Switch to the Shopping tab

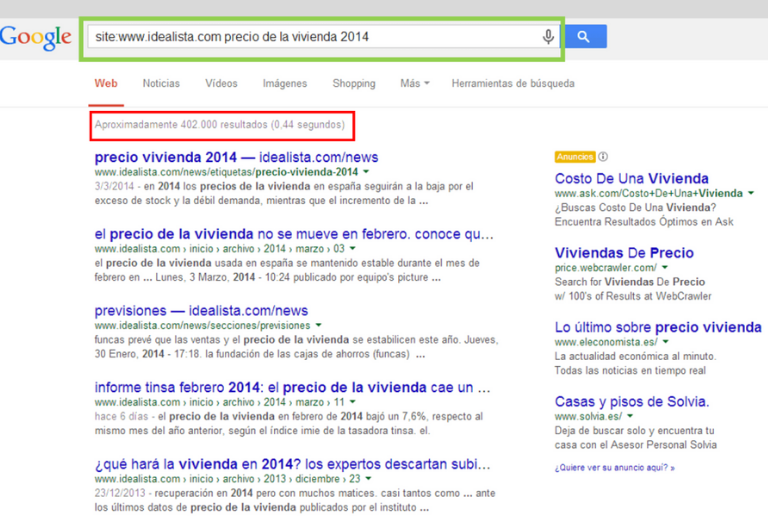pos(354,83)
